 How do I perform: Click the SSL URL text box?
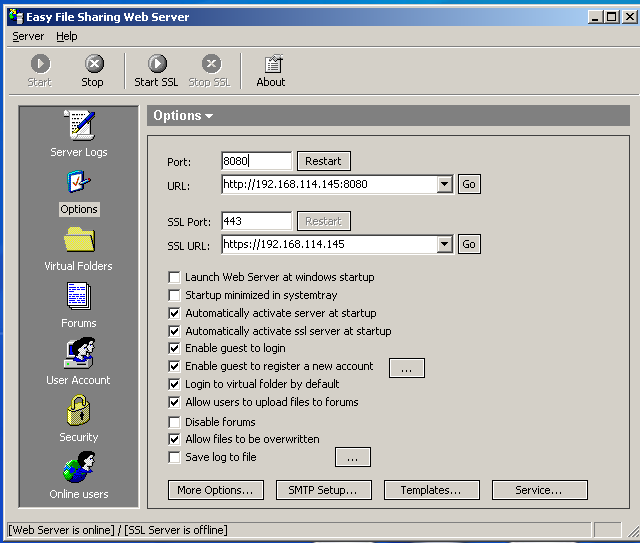coord(329,244)
